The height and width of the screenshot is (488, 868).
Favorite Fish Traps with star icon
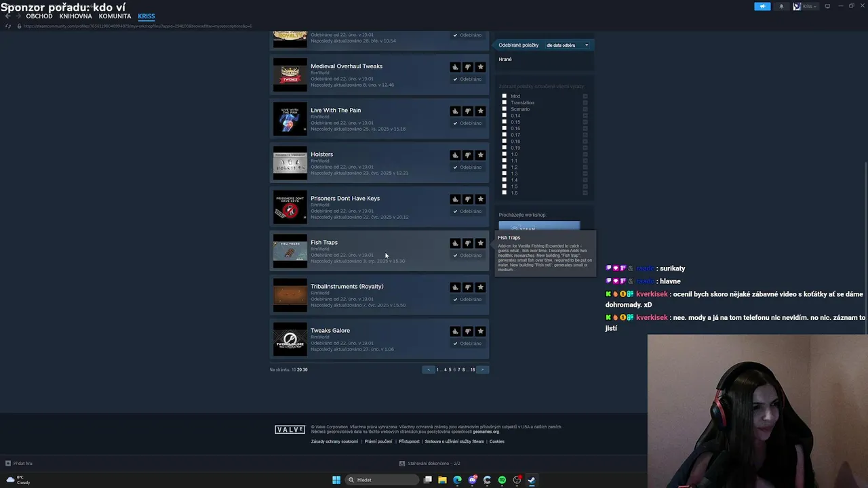480,243
